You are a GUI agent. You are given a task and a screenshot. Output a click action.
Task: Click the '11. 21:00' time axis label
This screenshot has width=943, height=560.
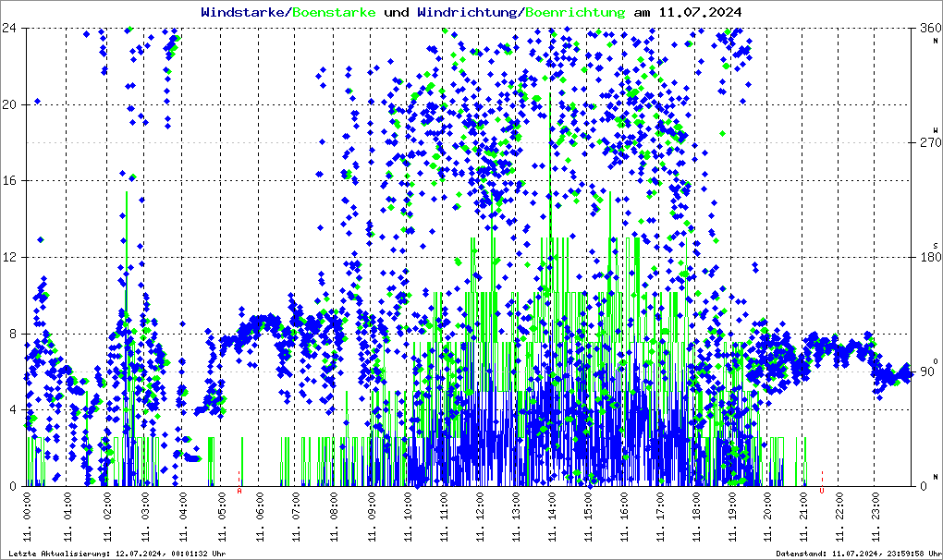804,517
